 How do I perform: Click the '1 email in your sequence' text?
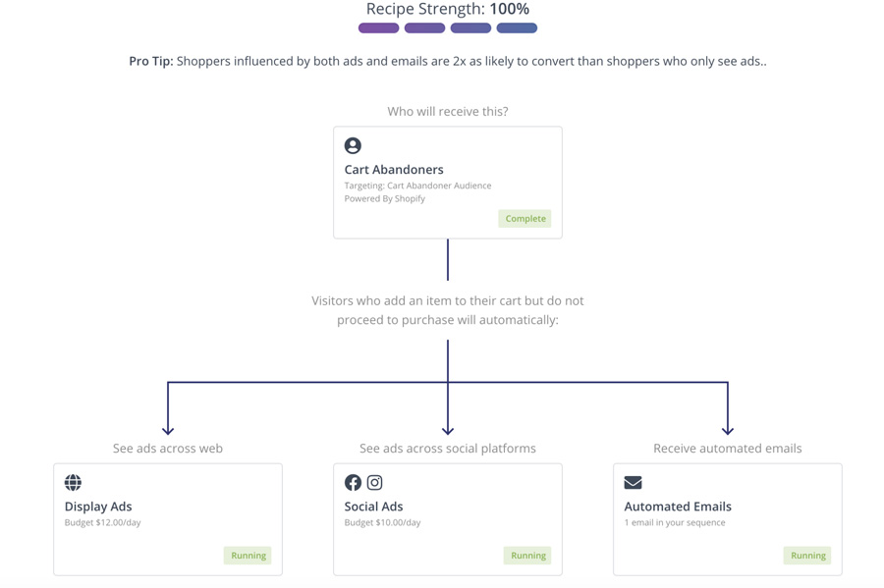(x=675, y=523)
